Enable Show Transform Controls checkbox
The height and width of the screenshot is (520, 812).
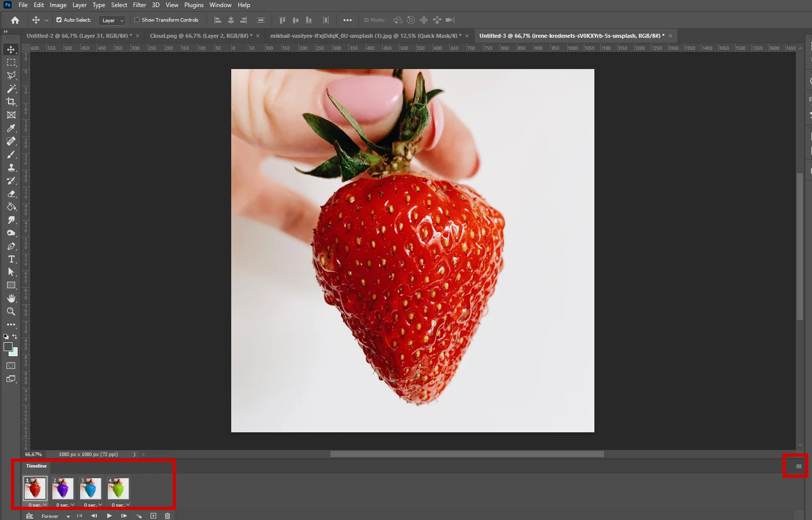pos(137,20)
